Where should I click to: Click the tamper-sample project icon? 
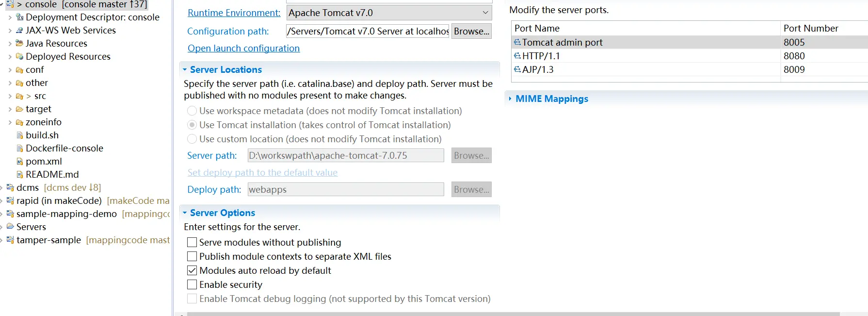[x=10, y=240]
